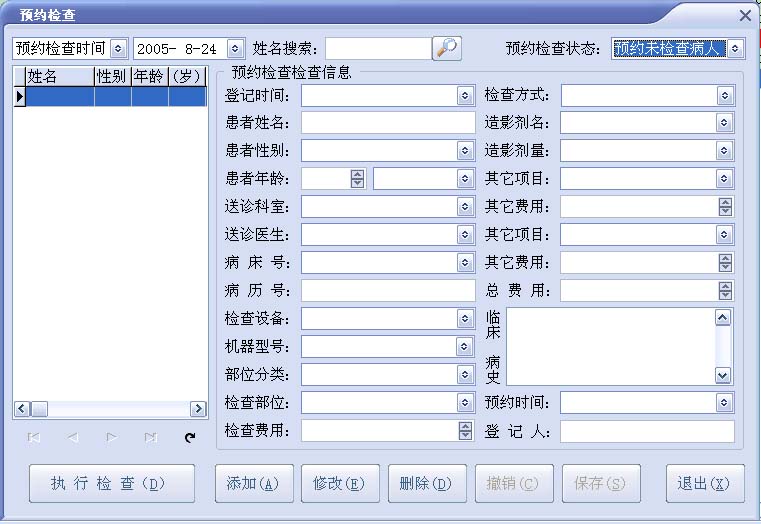Click 删除(D) button
This screenshot has width=761, height=524.
pyautogui.click(x=427, y=483)
